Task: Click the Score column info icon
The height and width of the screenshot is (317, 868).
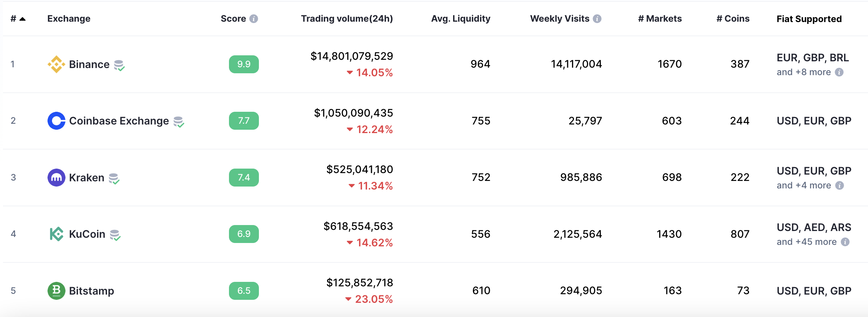Action: tap(254, 19)
